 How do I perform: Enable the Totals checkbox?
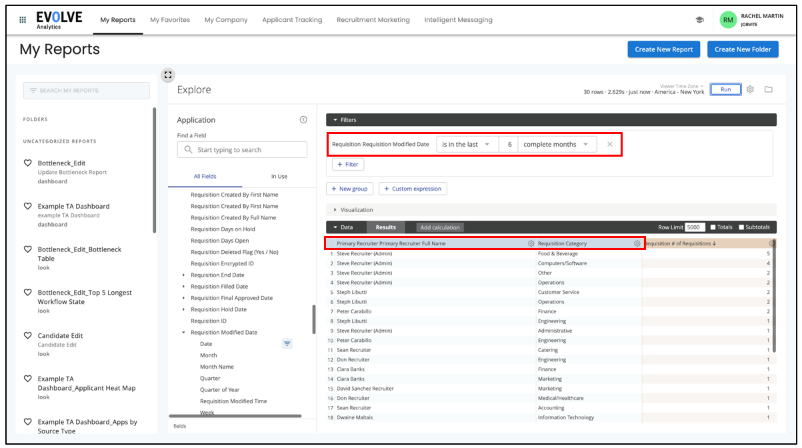tap(712, 227)
